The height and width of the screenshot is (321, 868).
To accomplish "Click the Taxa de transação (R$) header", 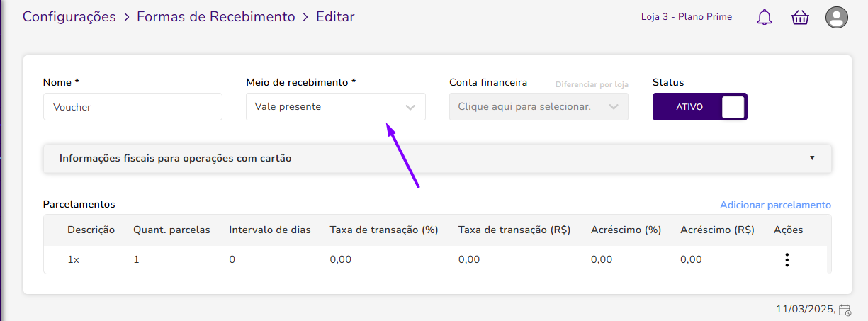I will pos(514,230).
